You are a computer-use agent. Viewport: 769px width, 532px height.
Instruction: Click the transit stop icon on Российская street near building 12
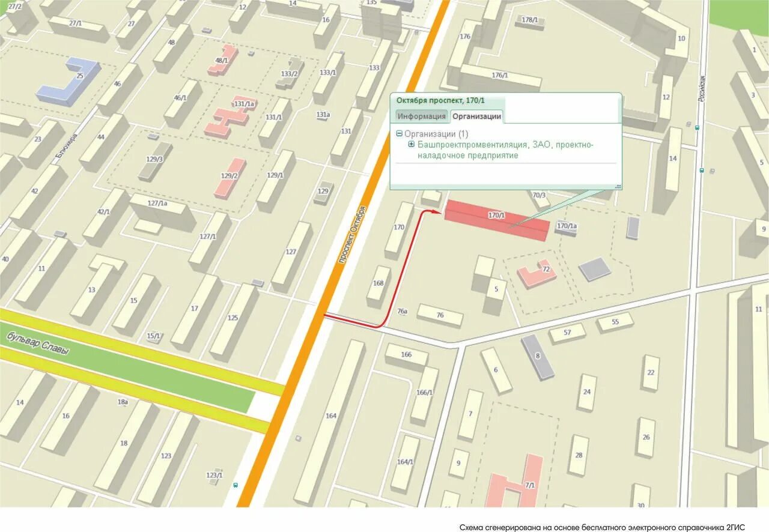(696, 127)
